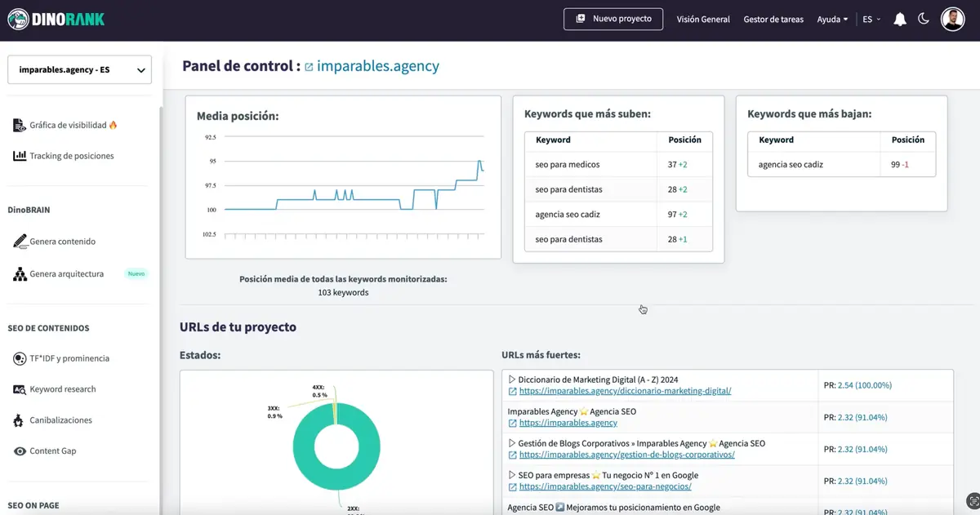980x515 pixels.
Task: Open Genera contenido
Action: [x=63, y=242]
